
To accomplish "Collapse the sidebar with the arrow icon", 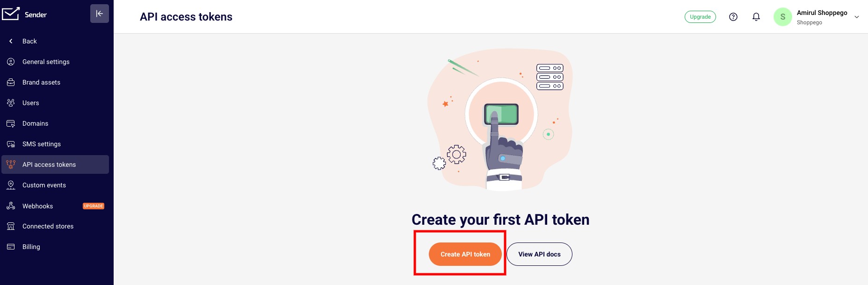I will pyautogui.click(x=100, y=14).
